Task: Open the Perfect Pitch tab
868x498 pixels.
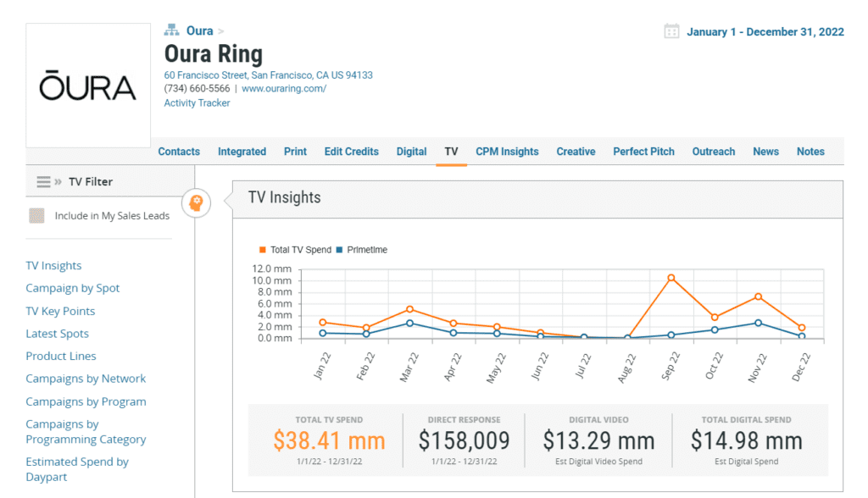Action: point(644,152)
